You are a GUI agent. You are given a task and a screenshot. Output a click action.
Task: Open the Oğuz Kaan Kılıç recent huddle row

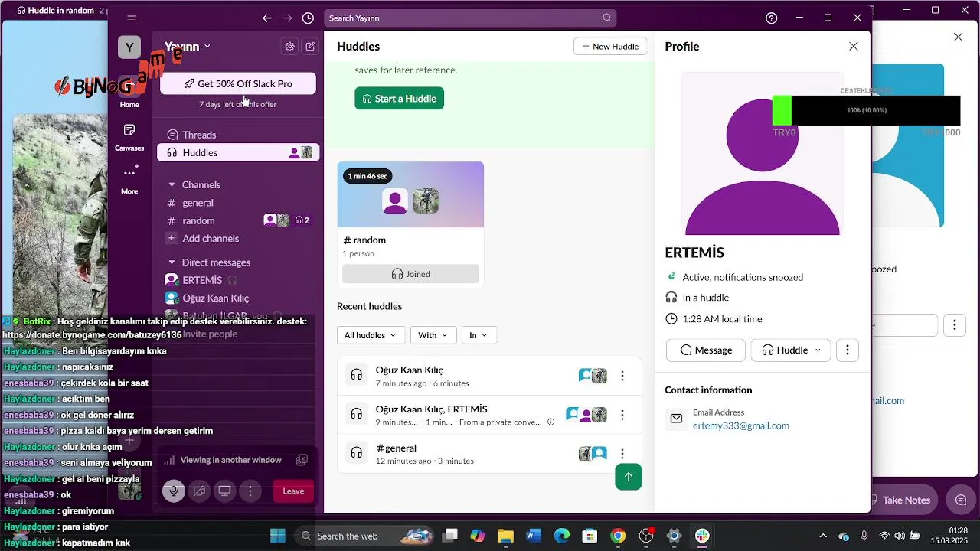pos(490,376)
